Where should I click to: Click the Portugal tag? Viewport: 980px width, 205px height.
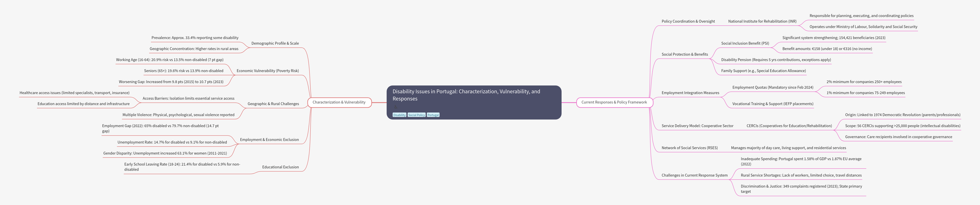tap(433, 115)
